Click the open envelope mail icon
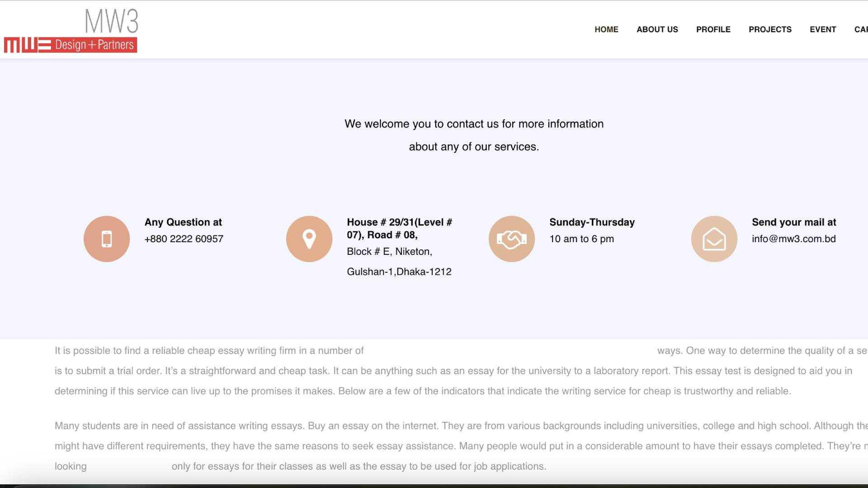 714,239
